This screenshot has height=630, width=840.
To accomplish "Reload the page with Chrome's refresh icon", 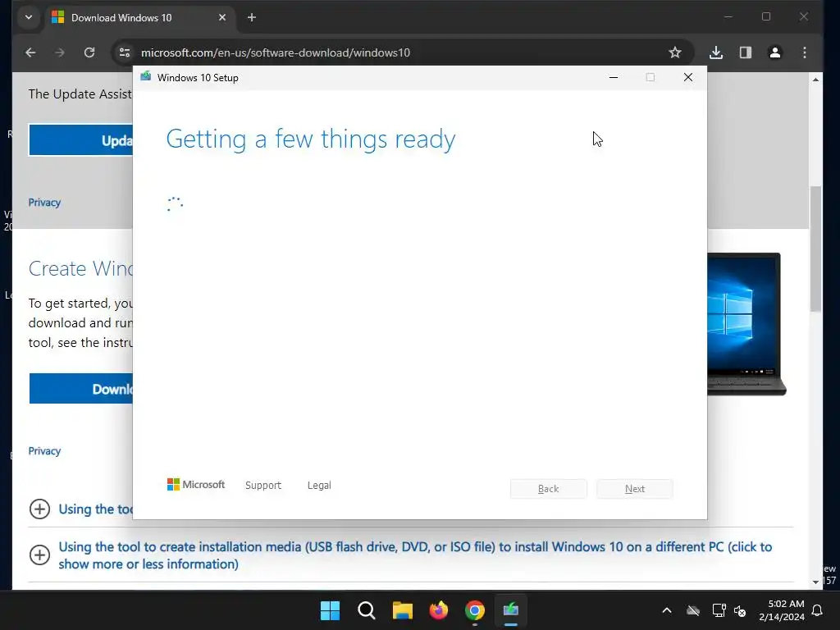I will coord(89,52).
